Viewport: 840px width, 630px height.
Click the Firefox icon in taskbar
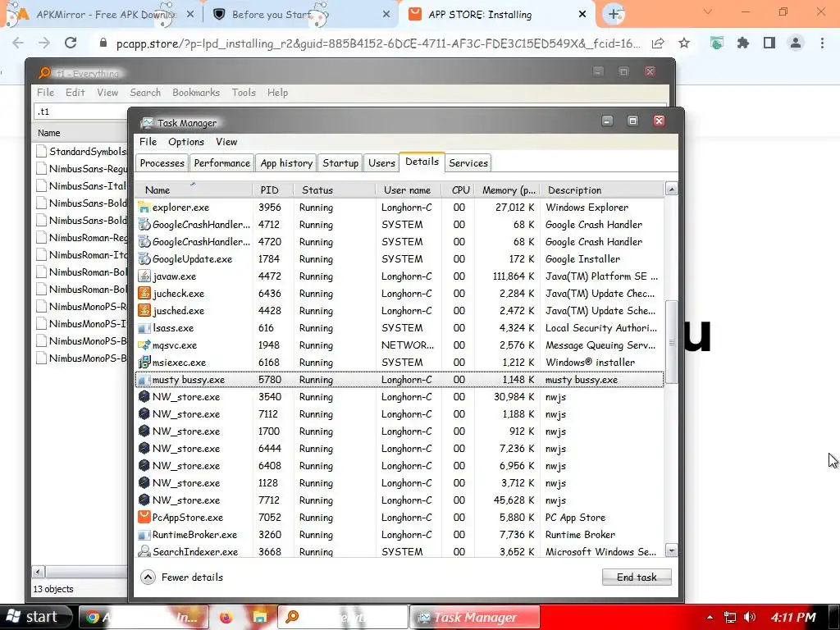point(226,617)
